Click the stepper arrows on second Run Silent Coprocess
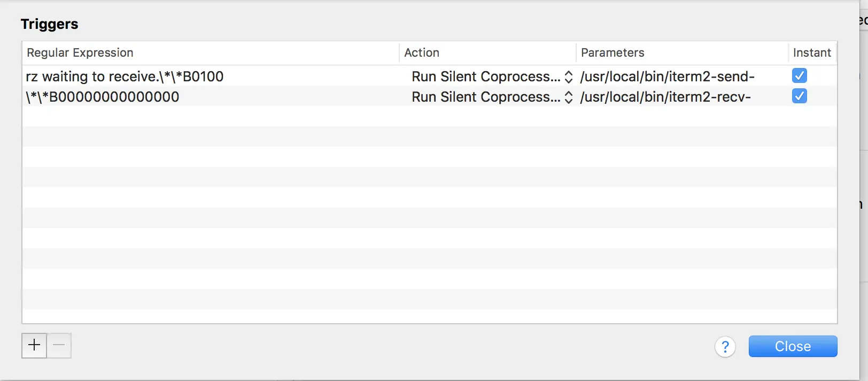Screen dimensions: 868x381 (569, 97)
